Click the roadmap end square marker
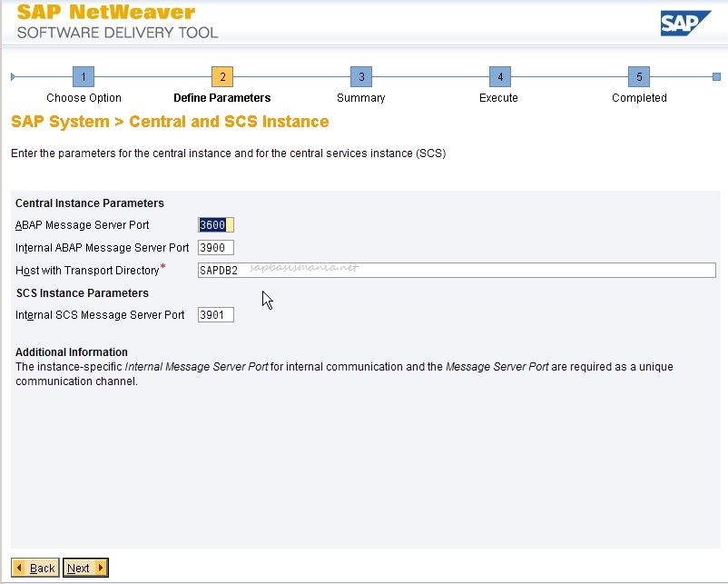Viewport: 728px width, 584px height. (x=716, y=76)
